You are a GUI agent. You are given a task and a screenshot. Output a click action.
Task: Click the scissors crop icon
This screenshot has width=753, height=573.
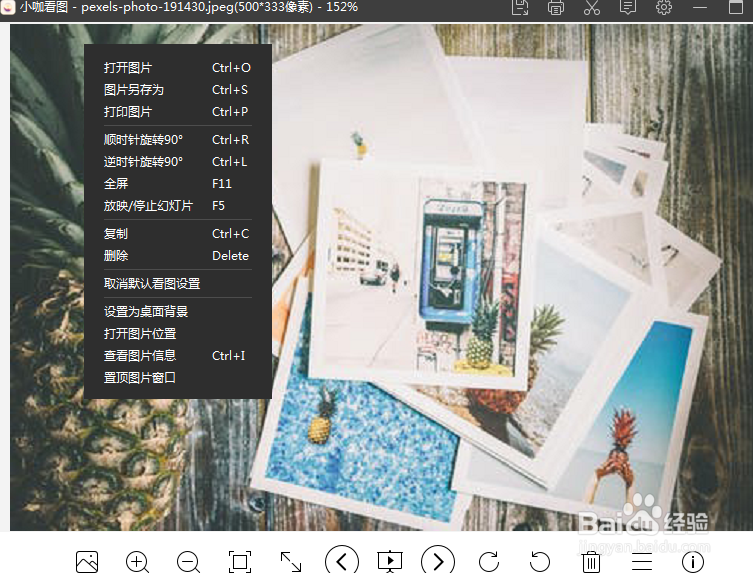(592, 8)
